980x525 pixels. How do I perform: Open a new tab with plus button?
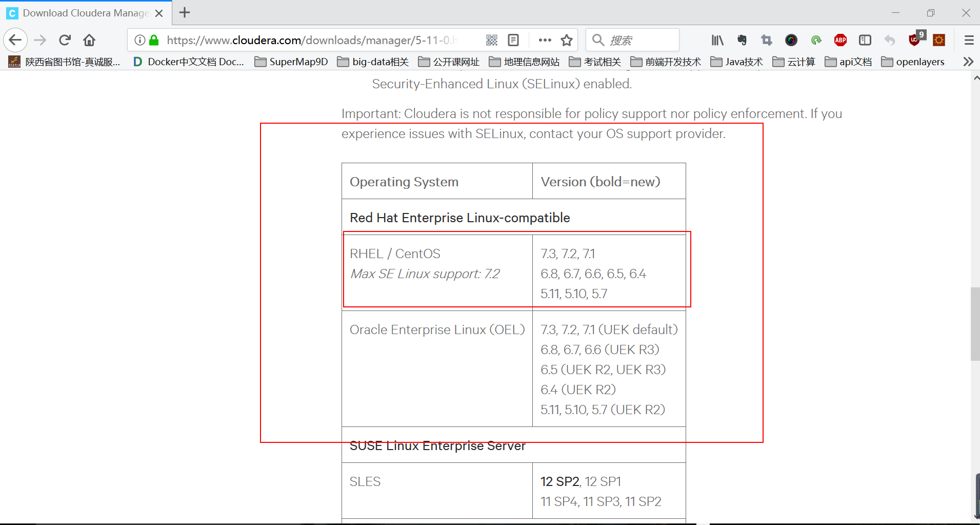pos(185,13)
